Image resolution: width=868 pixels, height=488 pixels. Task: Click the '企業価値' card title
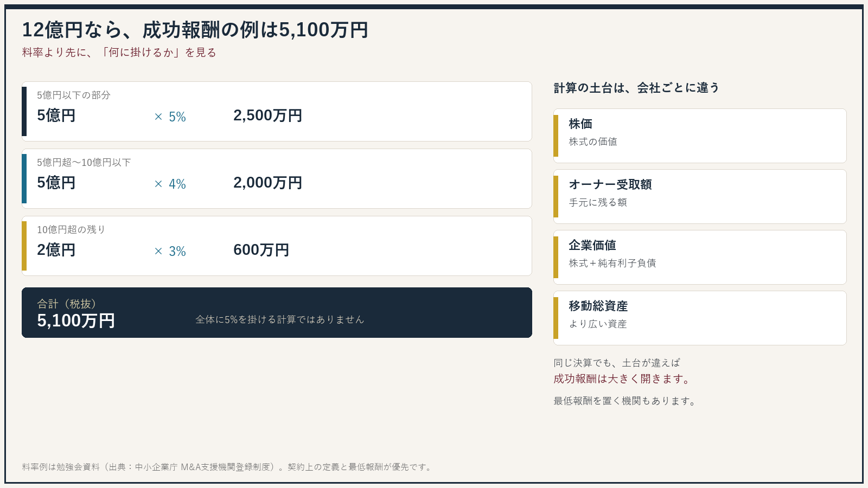[592, 245]
